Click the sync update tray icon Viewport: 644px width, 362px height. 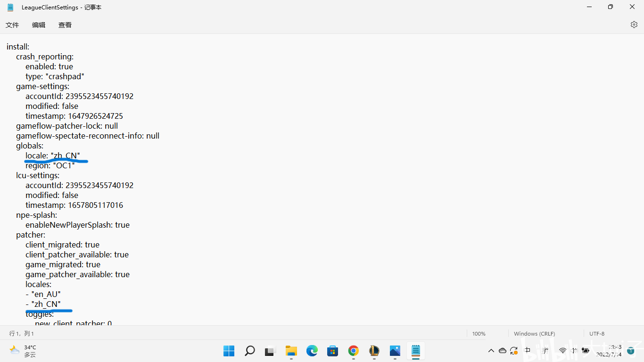coord(514,351)
